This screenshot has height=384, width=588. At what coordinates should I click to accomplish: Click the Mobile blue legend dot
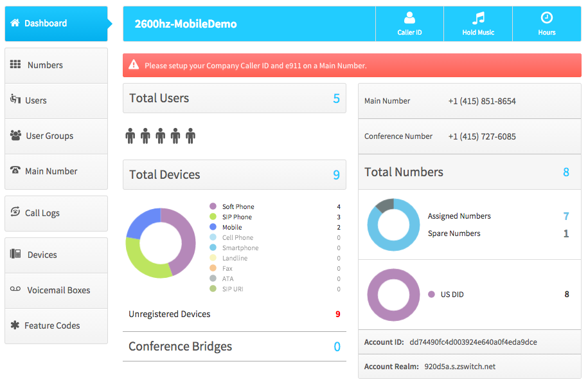(x=213, y=226)
